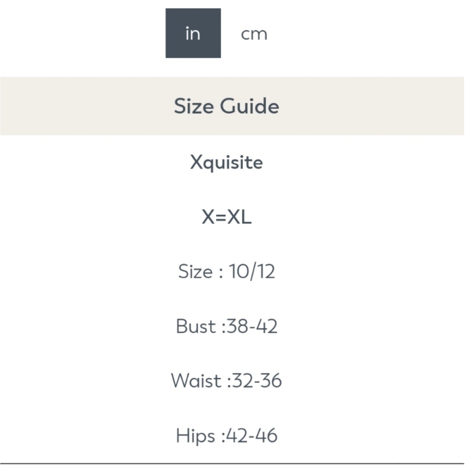
Task: Click the slash between 10 and 12
Action: pos(252,272)
